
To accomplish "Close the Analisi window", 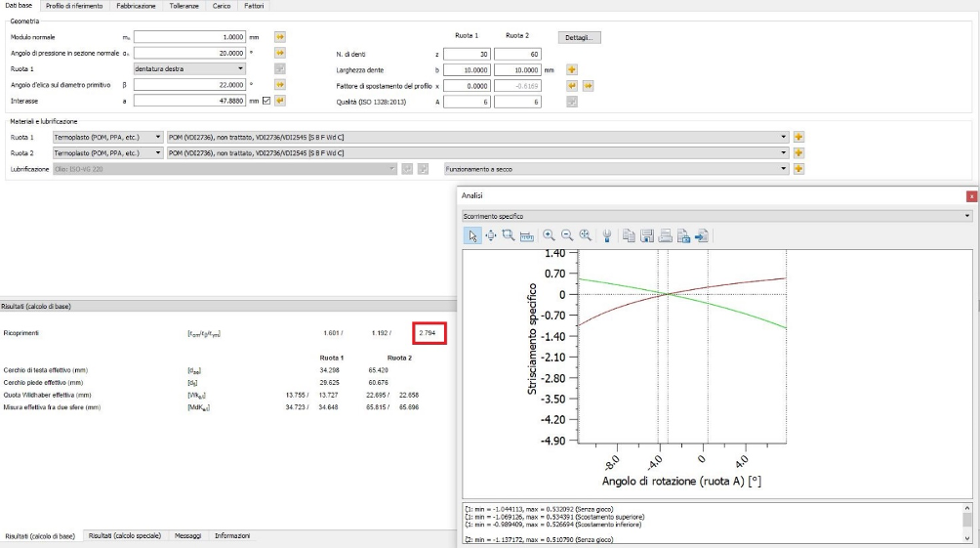I will coord(971,196).
